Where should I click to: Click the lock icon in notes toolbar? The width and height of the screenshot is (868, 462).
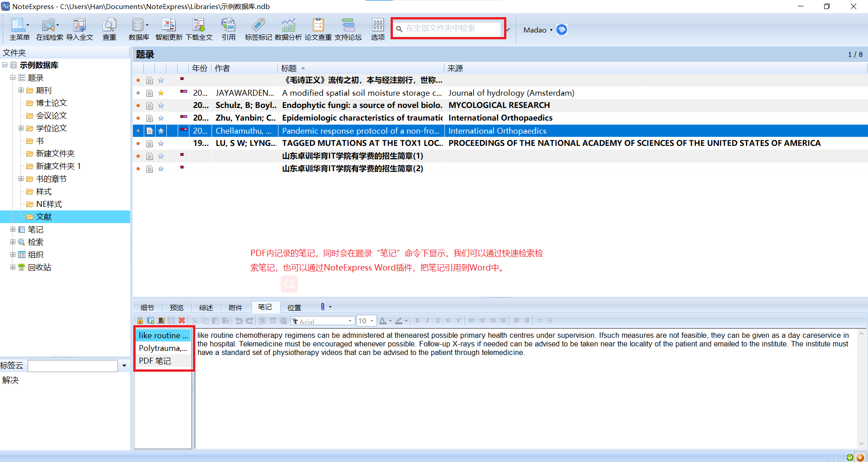(140, 321)
